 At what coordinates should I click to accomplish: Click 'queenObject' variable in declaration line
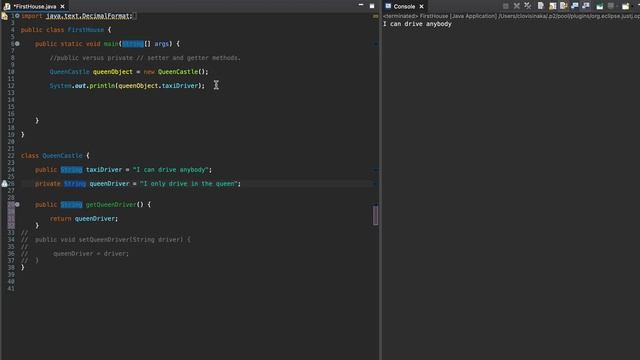(x=113, y=72)
